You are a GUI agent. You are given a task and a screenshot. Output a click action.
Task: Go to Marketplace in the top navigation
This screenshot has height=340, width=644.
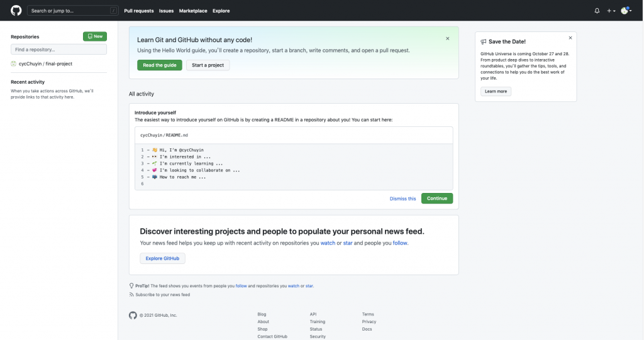(193, 11)
